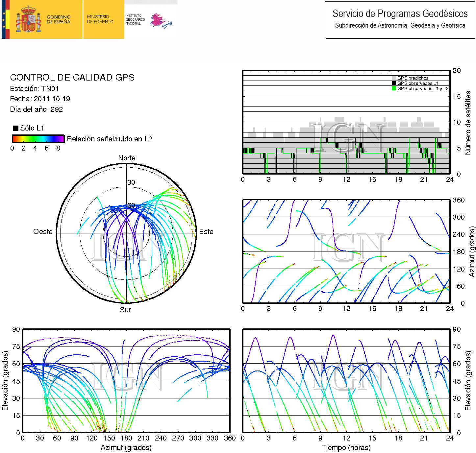Click the Azimut (grados) x-axis label

pyautogui.click(x=126, y=447)
